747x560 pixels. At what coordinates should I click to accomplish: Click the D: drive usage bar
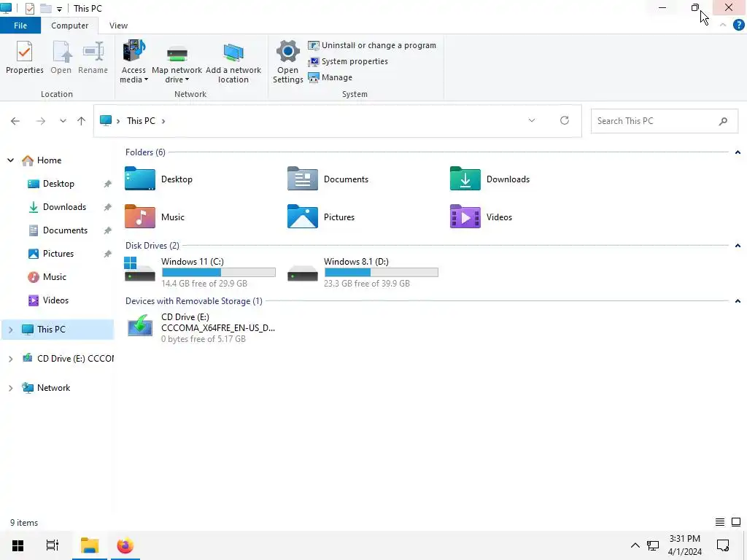coord(381,273)
